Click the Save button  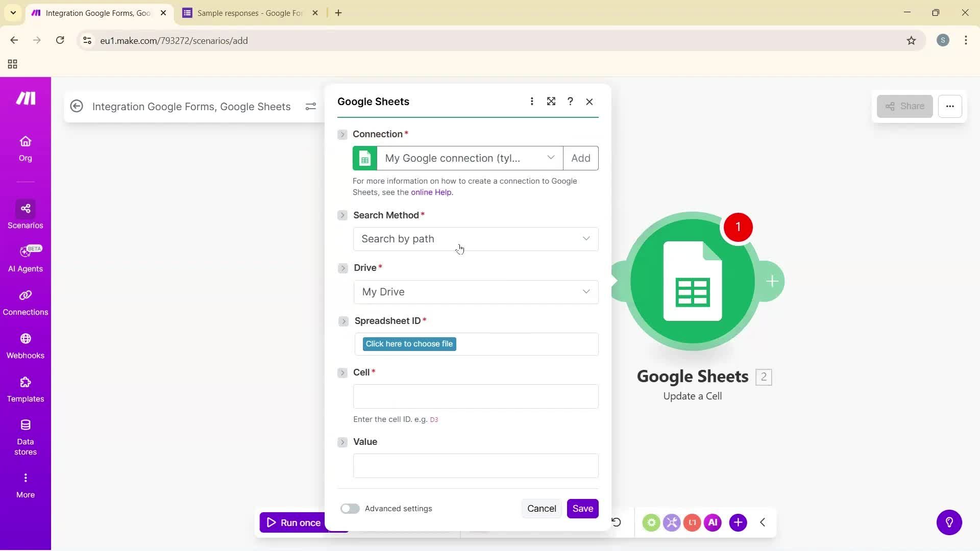click(x=582, y=508)
